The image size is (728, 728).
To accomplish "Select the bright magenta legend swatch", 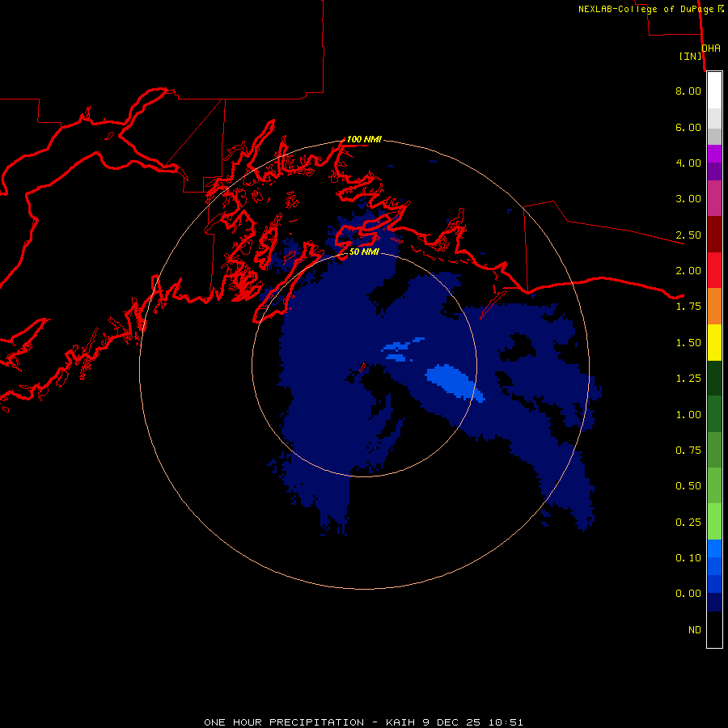I will (x=714, y=154).
